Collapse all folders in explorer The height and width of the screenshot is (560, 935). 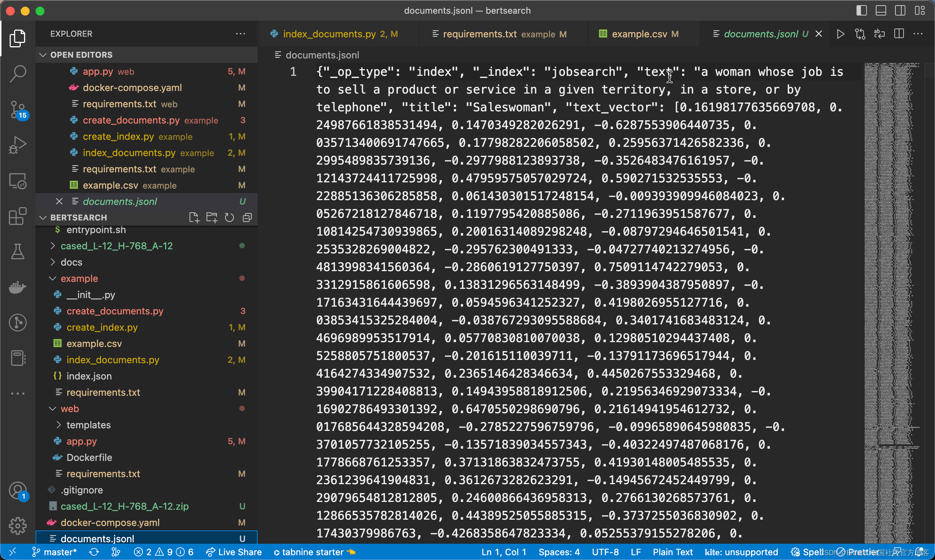coord(247,218)
